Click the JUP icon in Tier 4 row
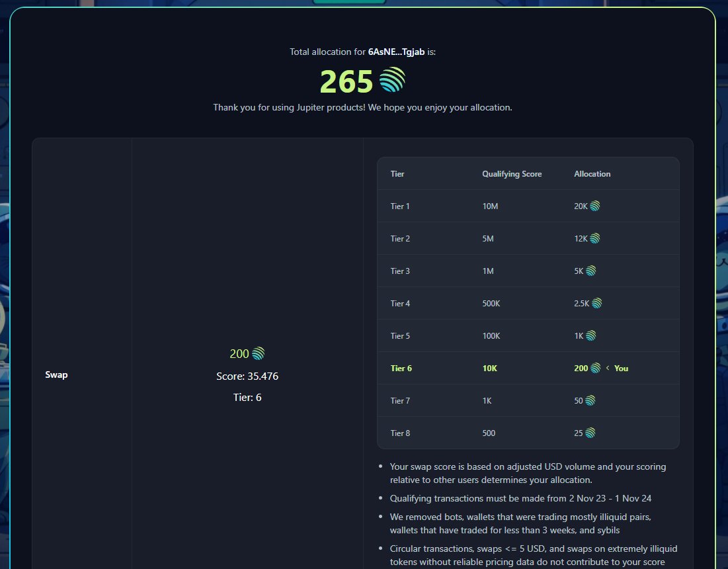The image size is (728, 569). 596,303
